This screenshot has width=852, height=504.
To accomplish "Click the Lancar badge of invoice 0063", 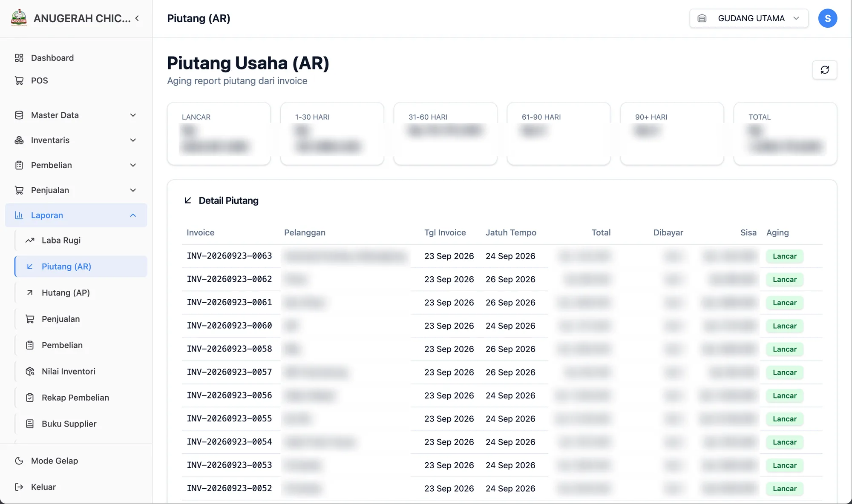I will point(785,256).
